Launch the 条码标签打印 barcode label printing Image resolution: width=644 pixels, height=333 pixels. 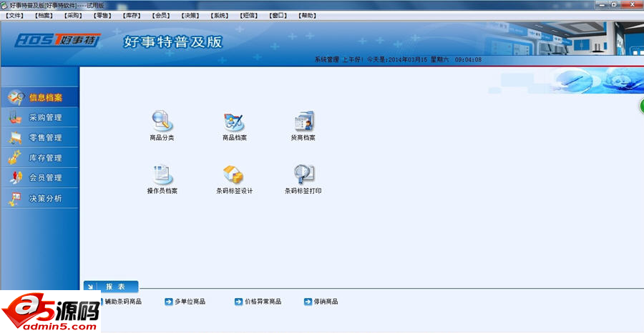point(304,174)
